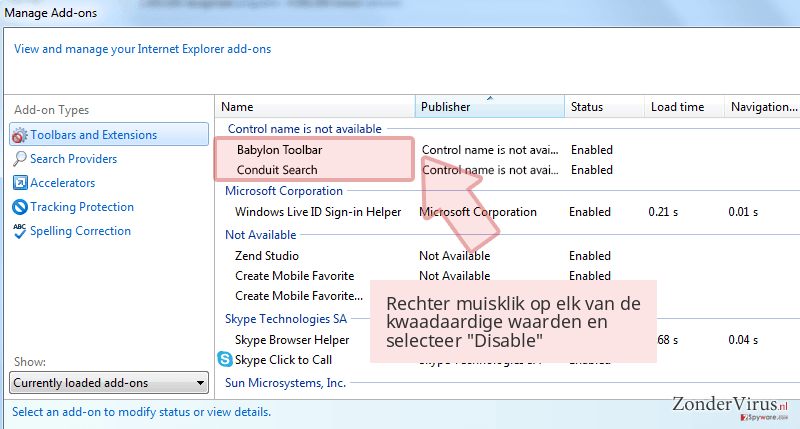
Task: Click the Control name is not available group header
Action: tap(305, 129)
